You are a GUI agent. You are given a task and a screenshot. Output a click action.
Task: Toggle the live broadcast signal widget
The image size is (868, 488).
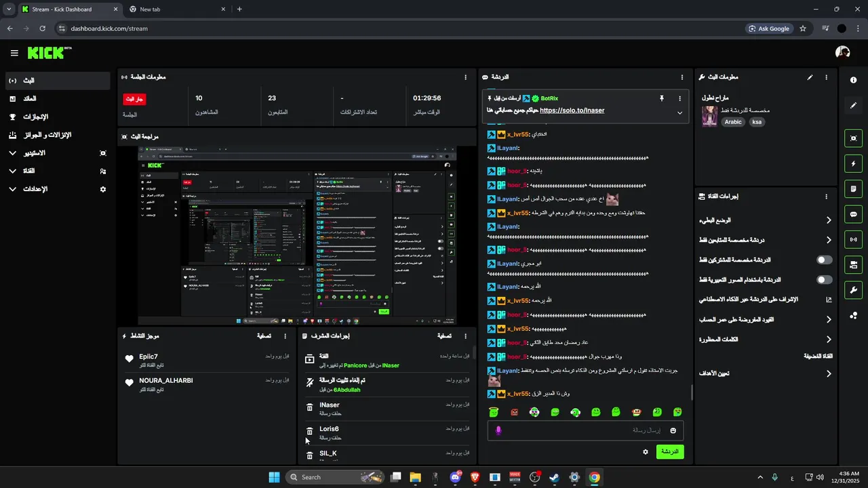point(853,239)
